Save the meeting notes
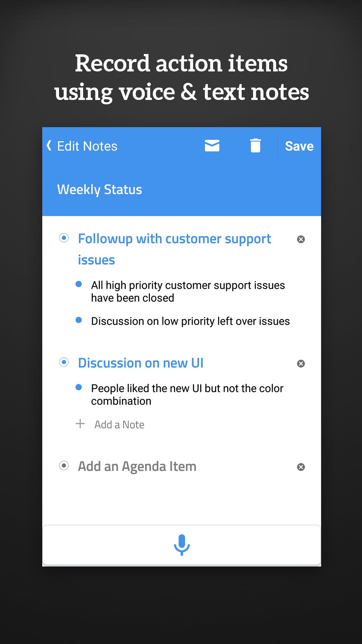362x644 pixels. tap(299, 146)
